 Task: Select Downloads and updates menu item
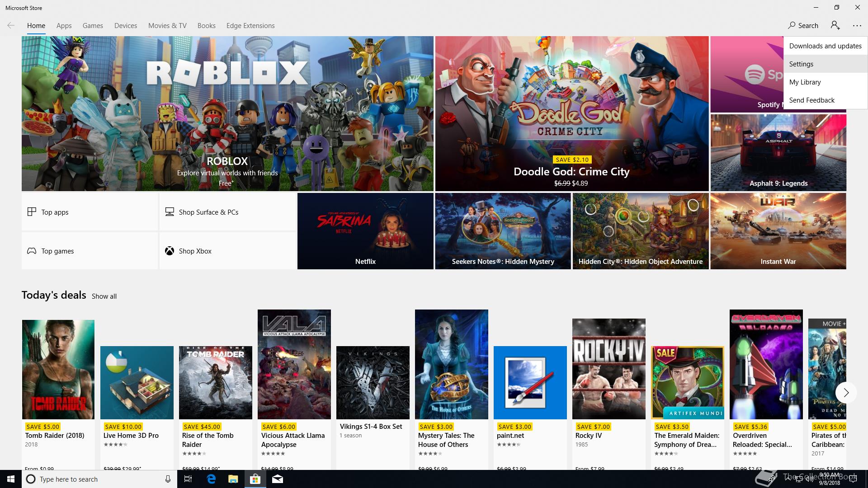click(826, 46)
